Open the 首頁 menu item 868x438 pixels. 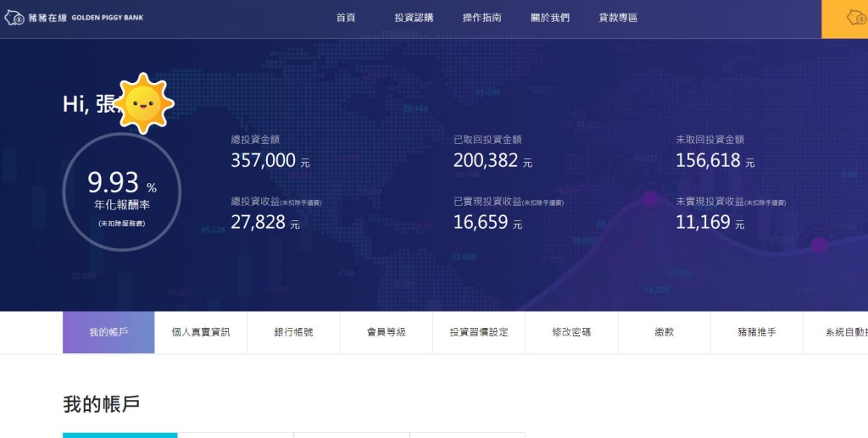pos(346,18)
